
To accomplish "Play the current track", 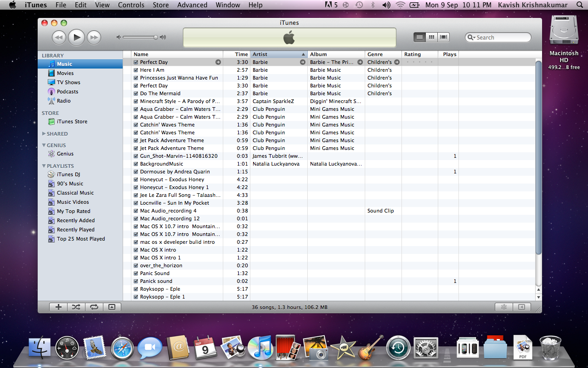I will (76, 37).
